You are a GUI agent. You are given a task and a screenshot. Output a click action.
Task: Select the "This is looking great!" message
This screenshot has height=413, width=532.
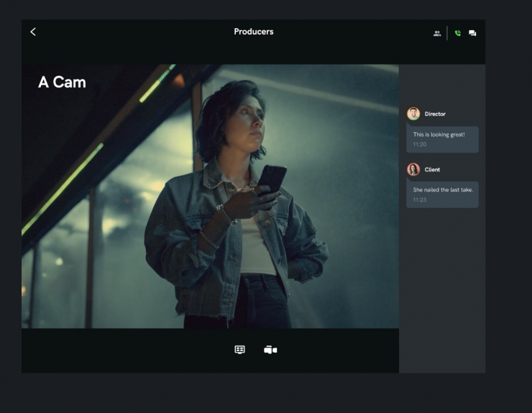[439, 135]
